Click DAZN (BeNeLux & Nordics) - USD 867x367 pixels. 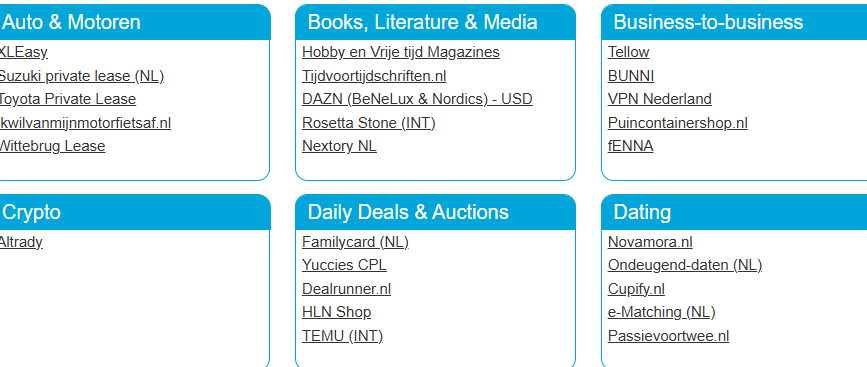[417, 99]
